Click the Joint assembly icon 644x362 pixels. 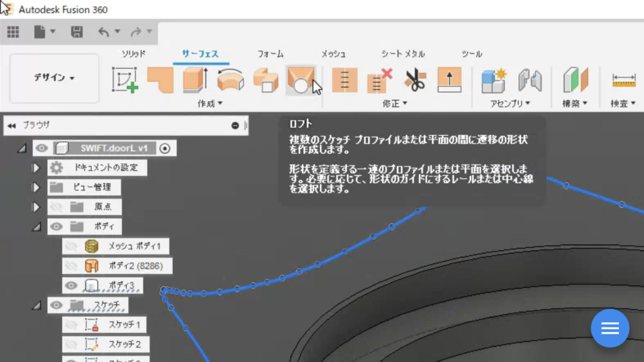(530, 80)
